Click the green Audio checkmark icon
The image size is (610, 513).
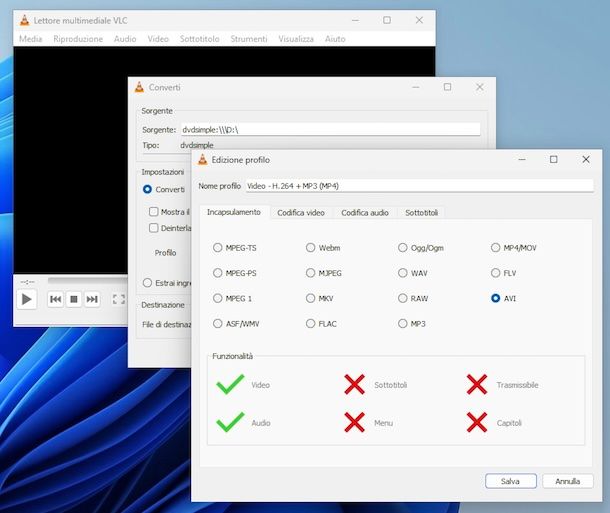tap(230, 422)
